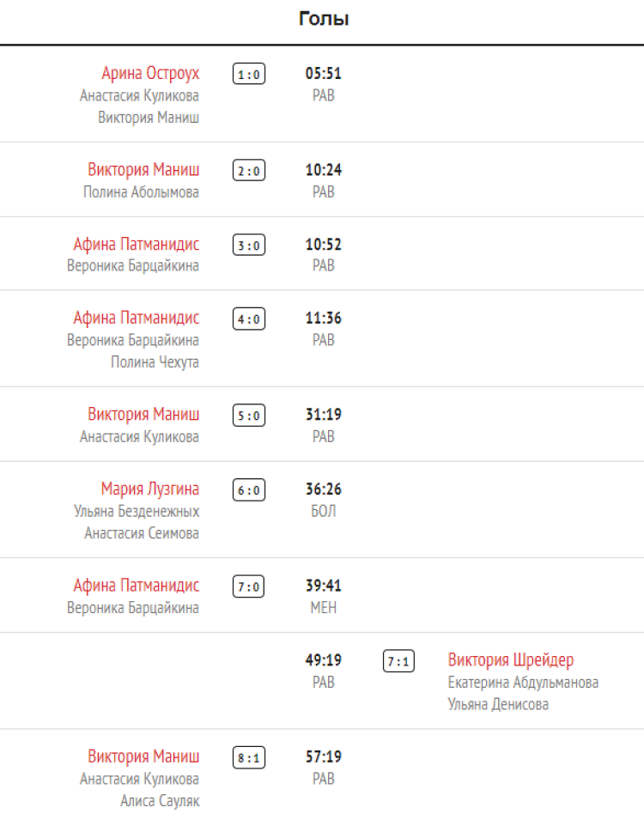Image resolution: width=644 pixels, height=826 pixels.
Task: Open Полина Чехута player link
Action: (x=155, y=361)
